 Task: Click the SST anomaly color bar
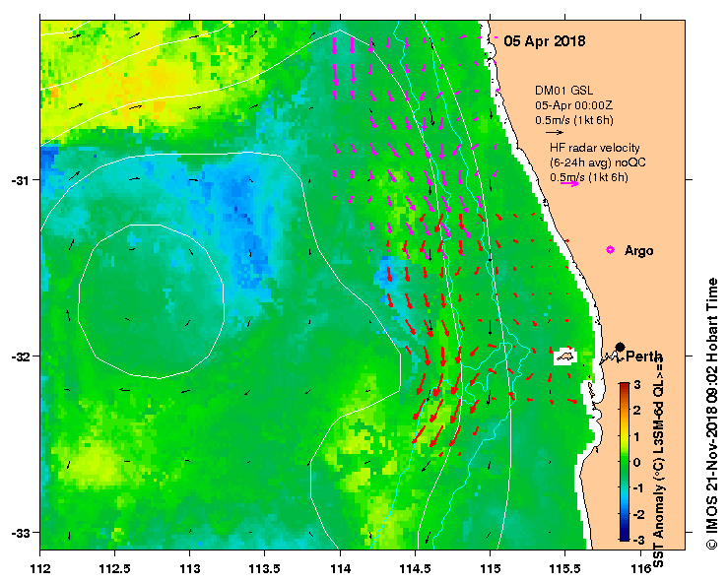[x=625, y=462]
